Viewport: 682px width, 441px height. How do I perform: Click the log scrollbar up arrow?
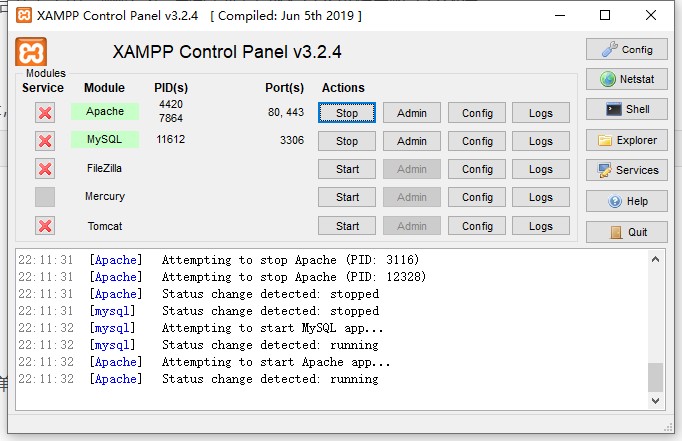[x=656, y=259]
